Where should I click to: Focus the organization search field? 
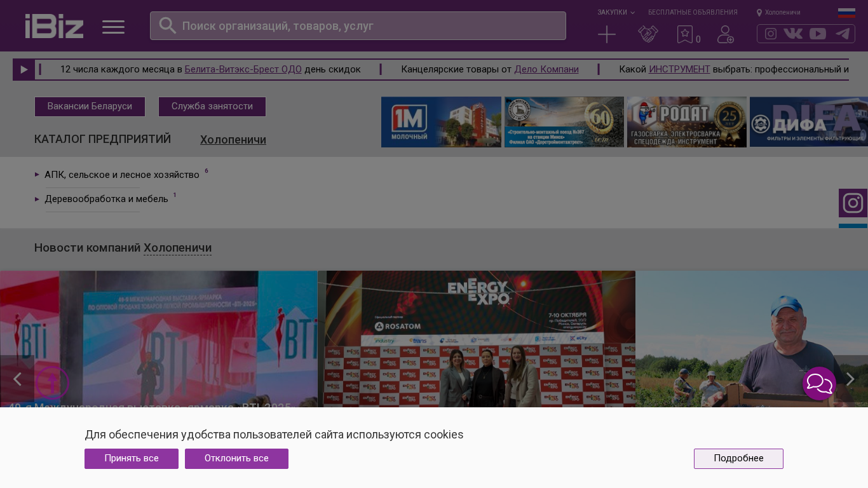(358, 25)
